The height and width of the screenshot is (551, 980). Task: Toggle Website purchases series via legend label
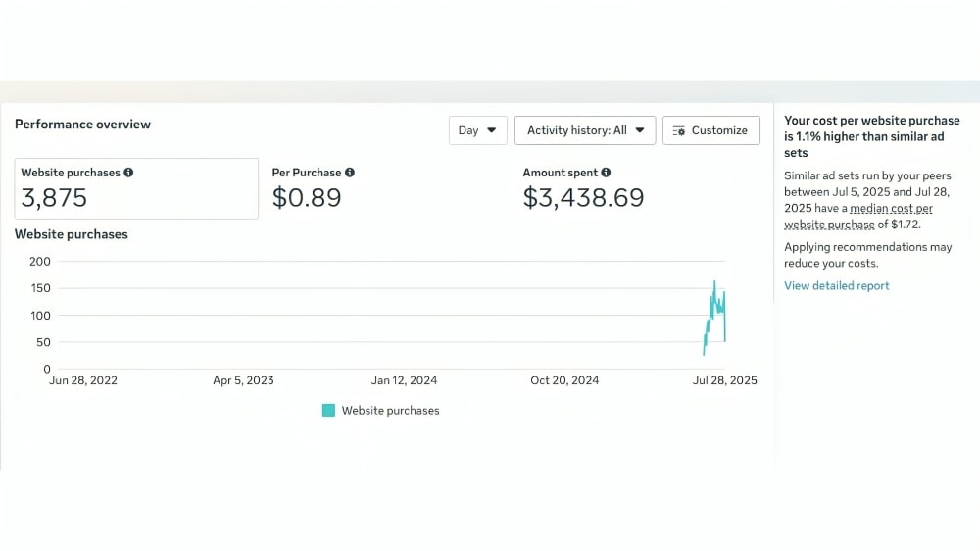click(x=390, y=411)
